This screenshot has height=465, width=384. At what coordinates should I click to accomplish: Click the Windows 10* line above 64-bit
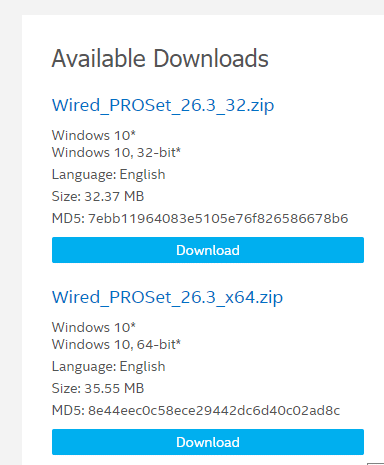coord(94,328)
